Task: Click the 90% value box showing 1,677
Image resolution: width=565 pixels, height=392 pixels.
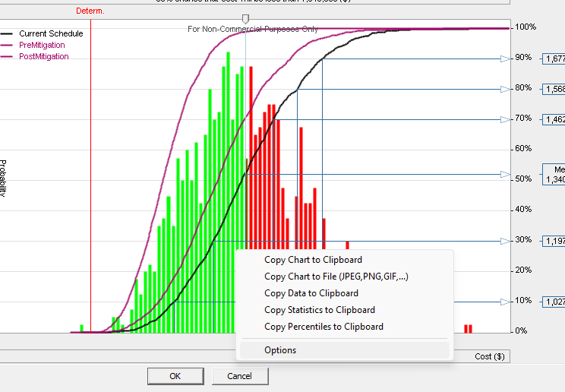Action: (553, 58)
